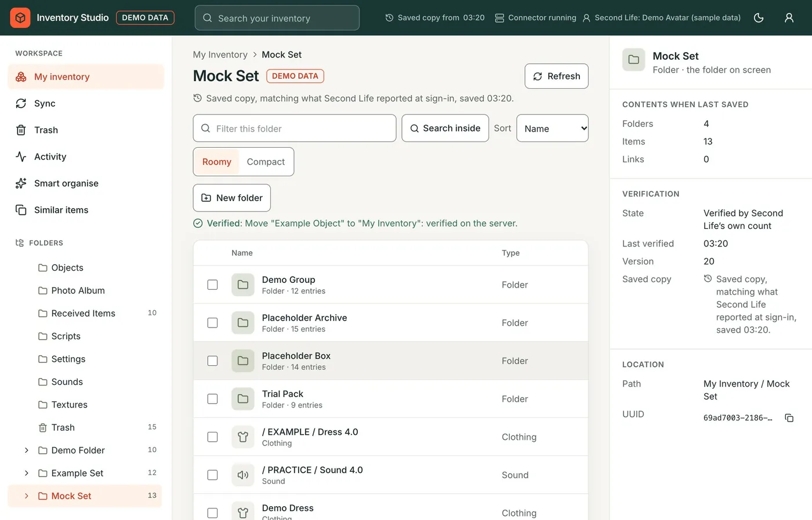This screenshot has width=812, height=520.
Task: Click the green verified checkmark icon
Action: pos(198,223)
